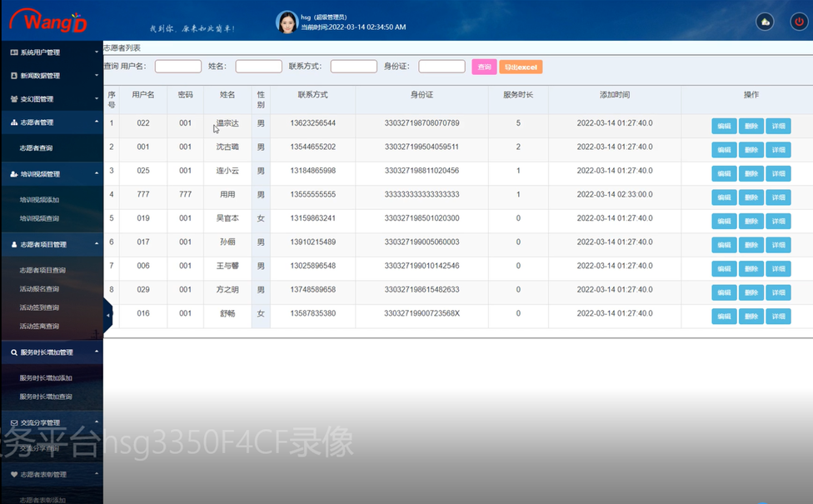Focus the 身份证 search field
The height and width of the screenshot is (504, 813).
pos(441,67)
